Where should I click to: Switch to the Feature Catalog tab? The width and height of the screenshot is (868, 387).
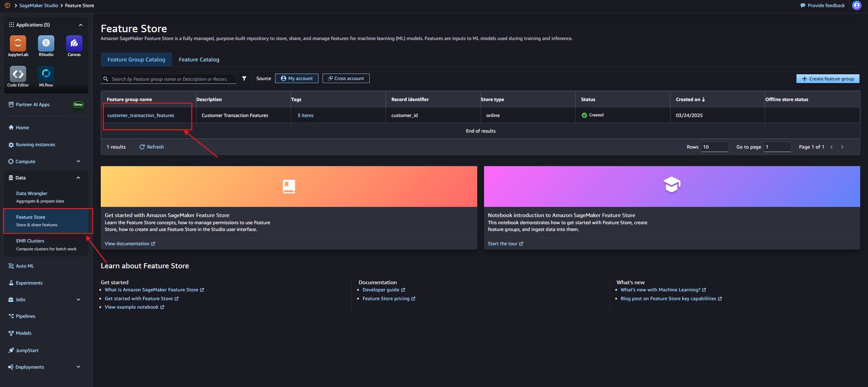(199, 60)
